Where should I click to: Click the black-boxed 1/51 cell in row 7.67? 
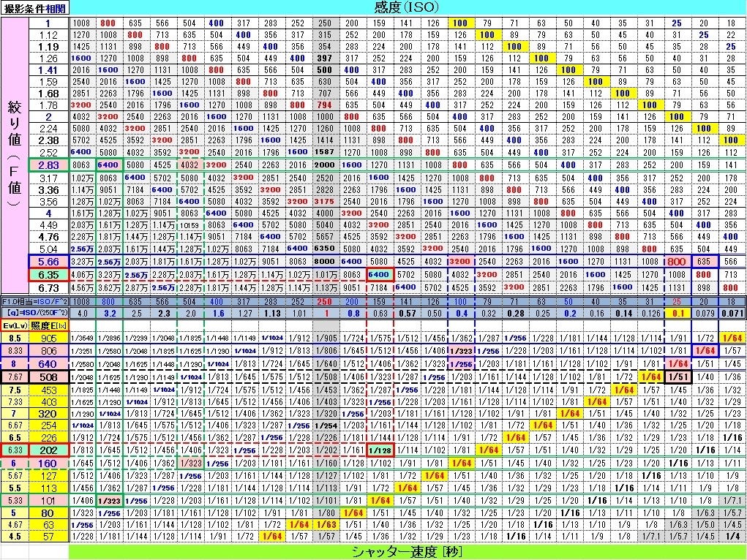(x=678, y=377)
